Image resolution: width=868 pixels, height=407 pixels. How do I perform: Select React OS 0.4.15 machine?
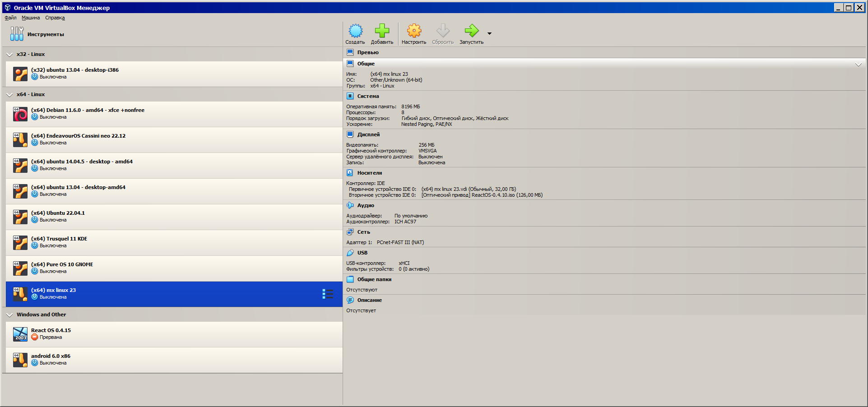coord(174,334)
